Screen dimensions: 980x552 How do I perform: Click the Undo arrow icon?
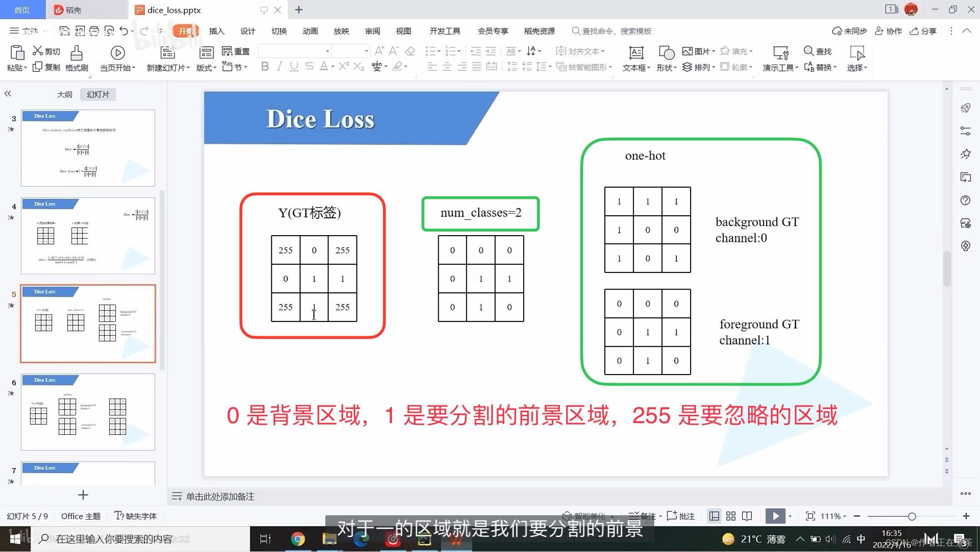123,31
